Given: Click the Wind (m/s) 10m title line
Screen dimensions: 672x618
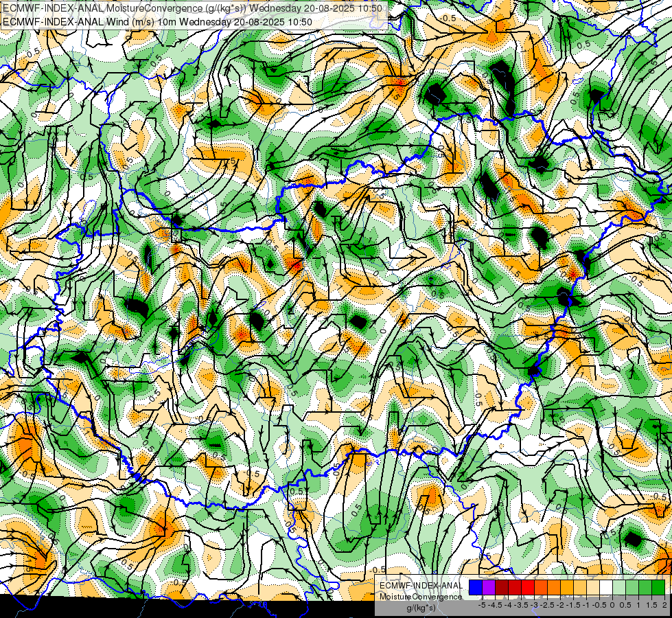Looking at the screenshot, I should tap(157, 21).
